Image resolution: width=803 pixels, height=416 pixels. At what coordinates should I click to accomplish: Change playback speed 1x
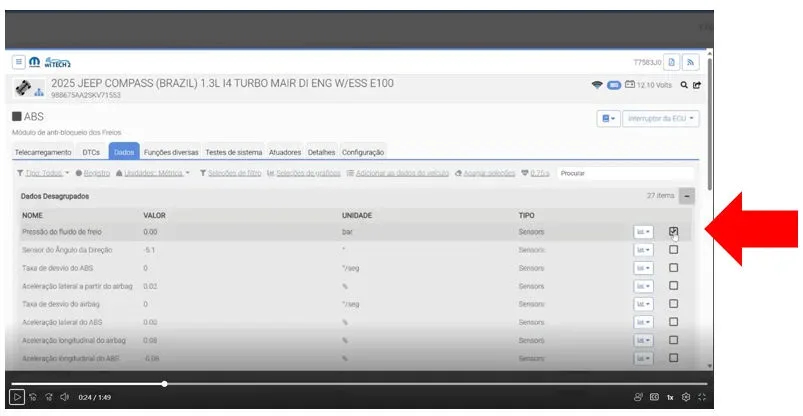pyautogui.click(x=670, y=398)
